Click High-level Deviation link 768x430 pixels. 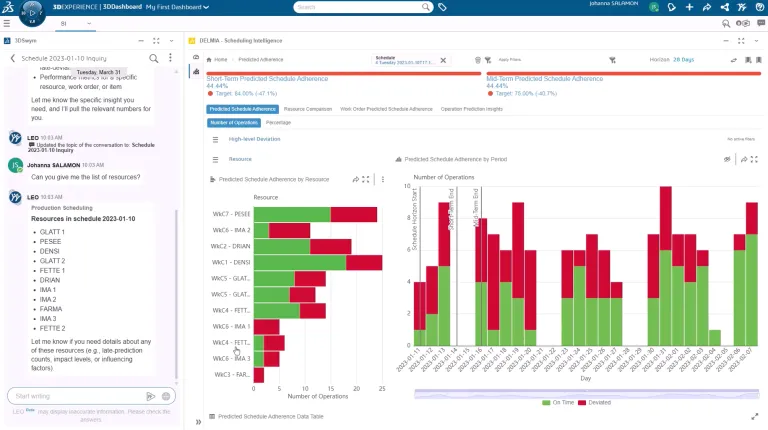(254, 140)
